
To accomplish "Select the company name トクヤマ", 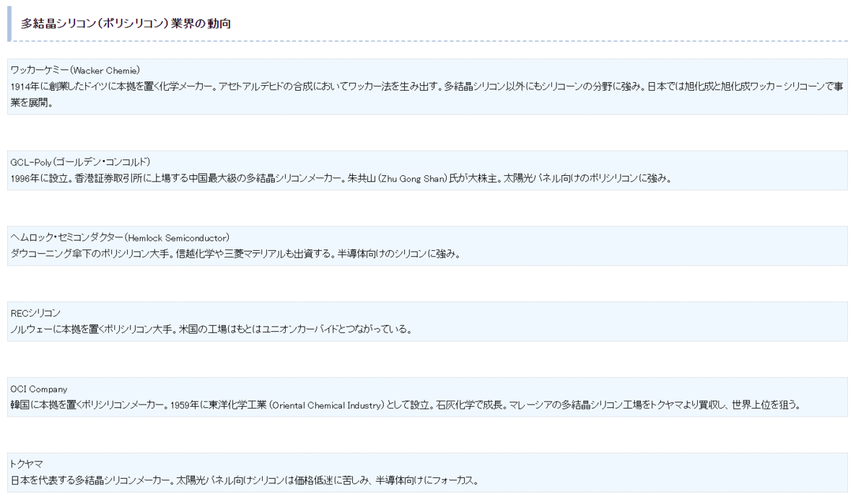I will click(x=25, y=464).
